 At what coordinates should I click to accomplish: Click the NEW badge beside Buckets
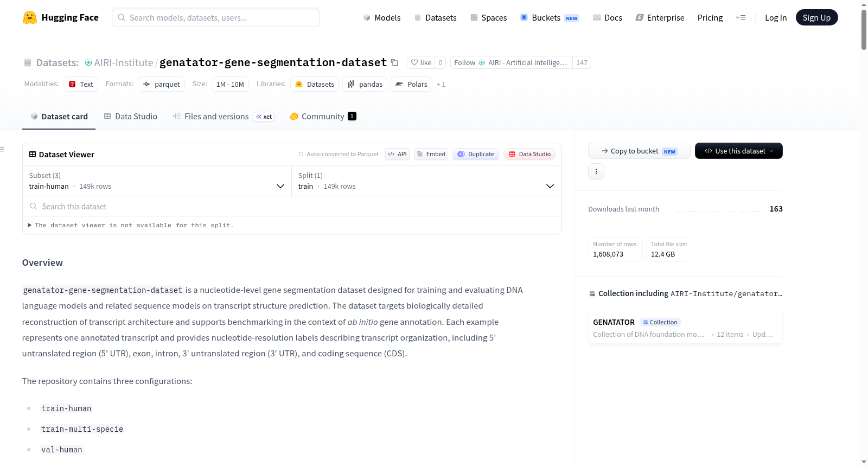coord(571,18)
